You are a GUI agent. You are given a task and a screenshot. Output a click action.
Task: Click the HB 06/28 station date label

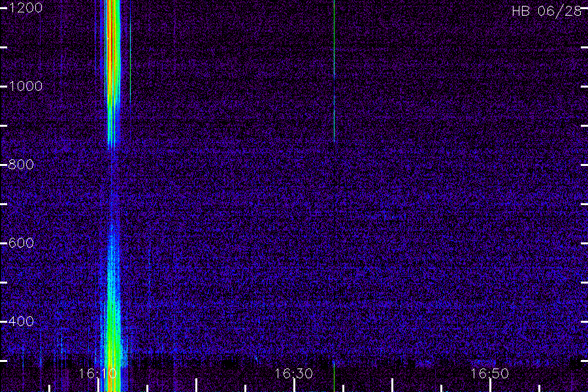coord(546,11)
